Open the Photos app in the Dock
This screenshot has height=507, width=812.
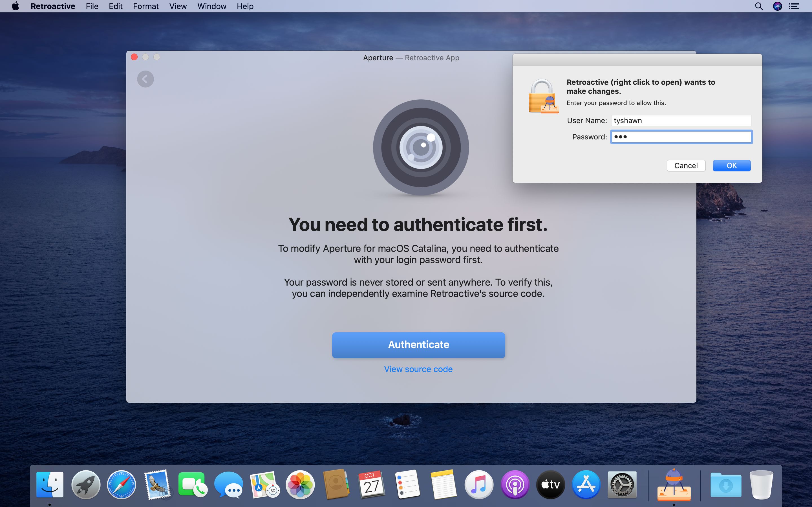[300, 485]
